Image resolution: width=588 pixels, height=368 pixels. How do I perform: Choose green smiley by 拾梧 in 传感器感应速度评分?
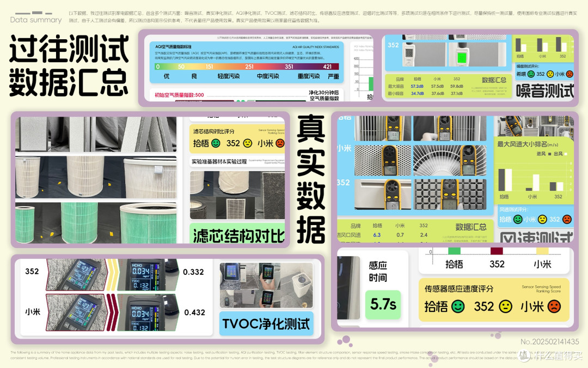tap(458, 306)
